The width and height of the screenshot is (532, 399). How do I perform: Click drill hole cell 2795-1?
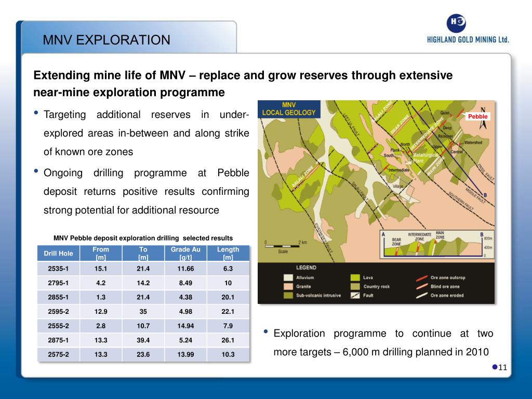pos(58,283)
